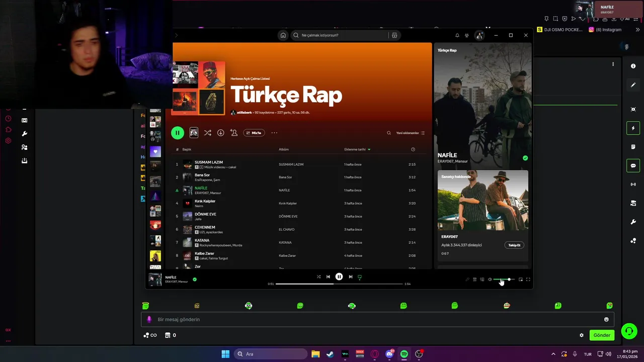Image resolution: width=644 pixels, height=362 pixels.
Task: Pause playback in the bottom player bar
Action: tap(339, 277)
